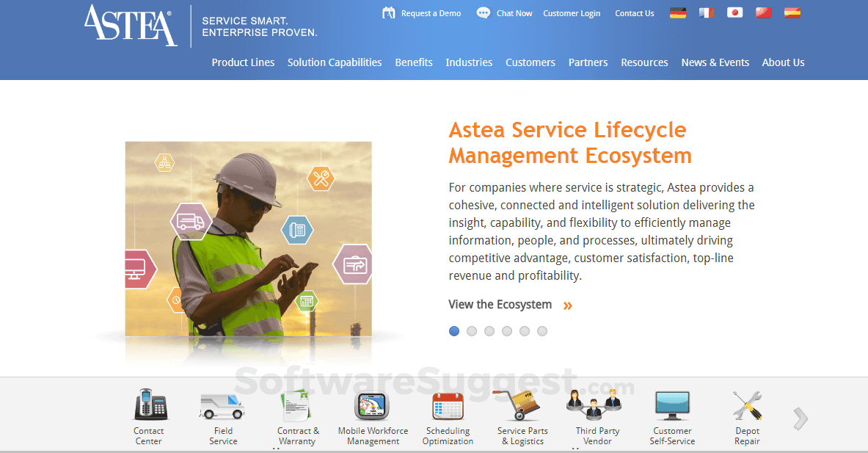Advance the icon strip with the right chevron

click(x=799, y=418)
